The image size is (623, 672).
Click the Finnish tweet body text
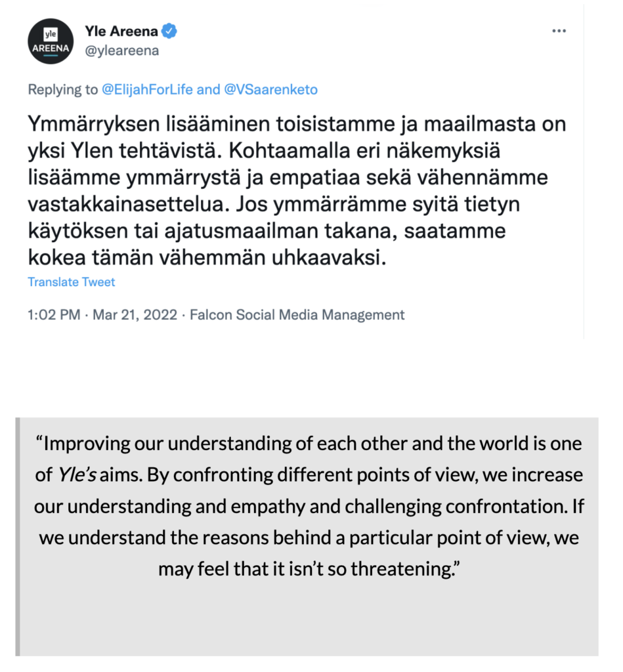coord(297,191)
